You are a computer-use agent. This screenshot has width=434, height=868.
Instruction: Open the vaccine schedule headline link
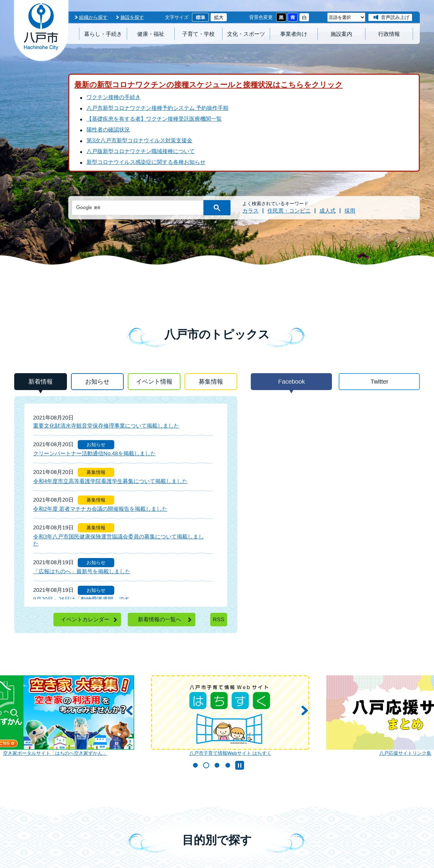208,85
